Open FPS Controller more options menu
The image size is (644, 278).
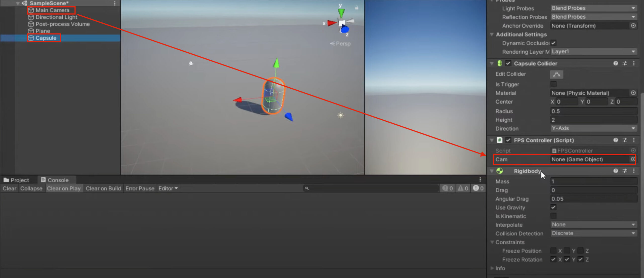click(634, 140)
